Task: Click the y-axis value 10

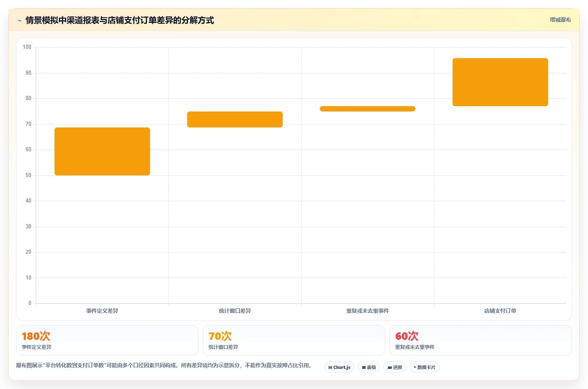Action: [28, 278]
